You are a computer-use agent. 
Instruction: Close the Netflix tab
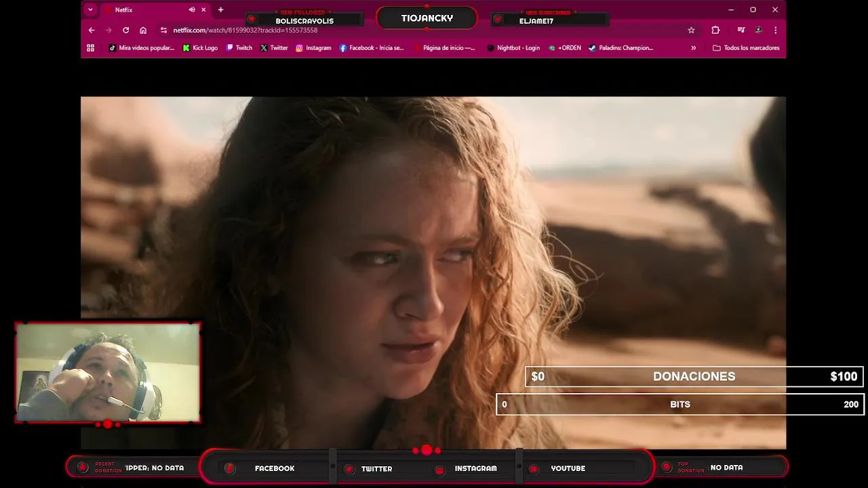[x=203, y=10]
